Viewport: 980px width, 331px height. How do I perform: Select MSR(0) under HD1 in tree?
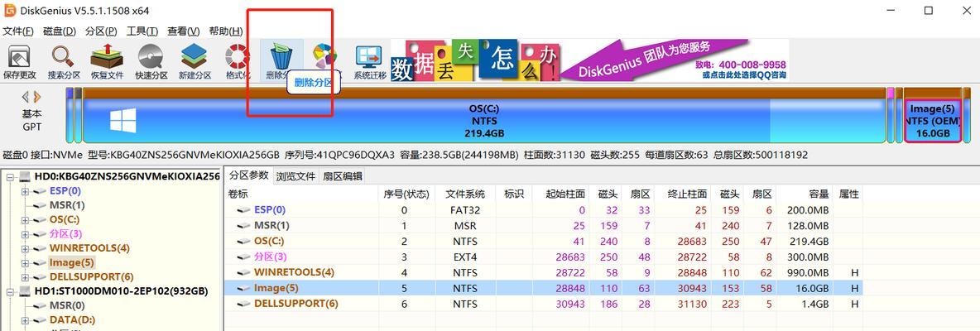point(67,305)
